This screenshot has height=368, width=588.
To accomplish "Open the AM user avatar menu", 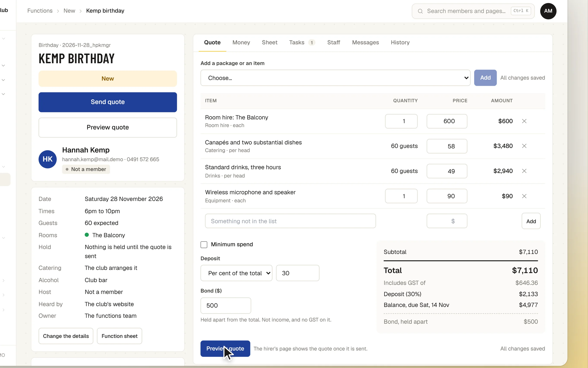I will [548, 11].
